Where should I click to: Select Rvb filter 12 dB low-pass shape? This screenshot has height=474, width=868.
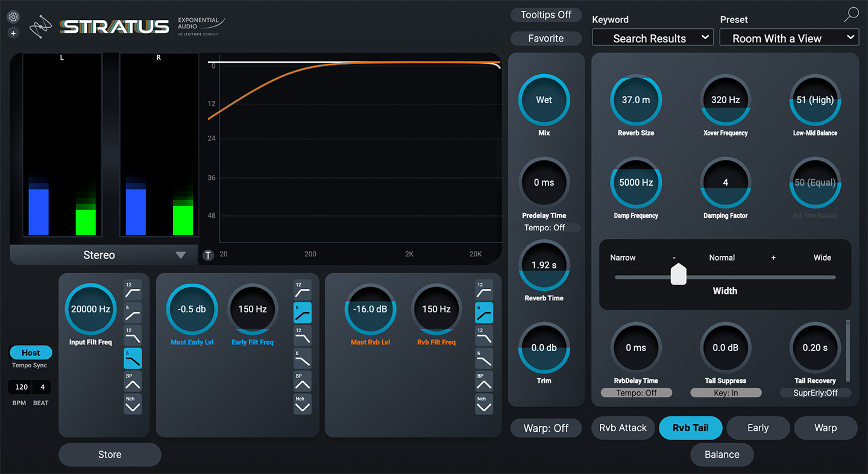pyautogui.click(x=484, y=336)
